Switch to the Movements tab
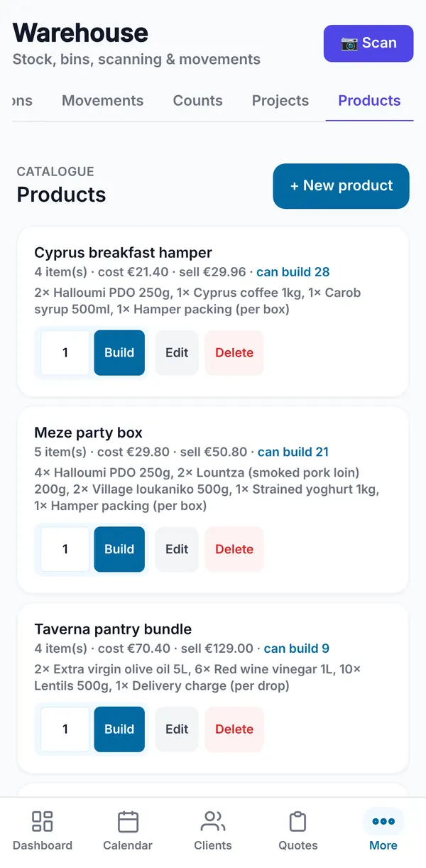The height and width of the screenshot is (868, 426). (102, 101)
